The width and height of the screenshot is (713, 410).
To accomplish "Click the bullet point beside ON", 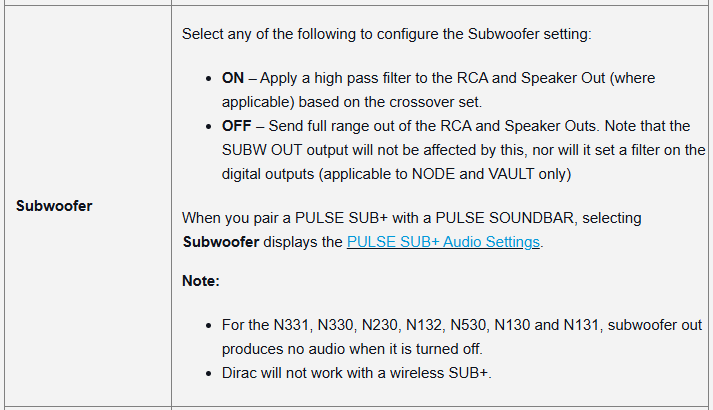I will click(x=208, y=78).
